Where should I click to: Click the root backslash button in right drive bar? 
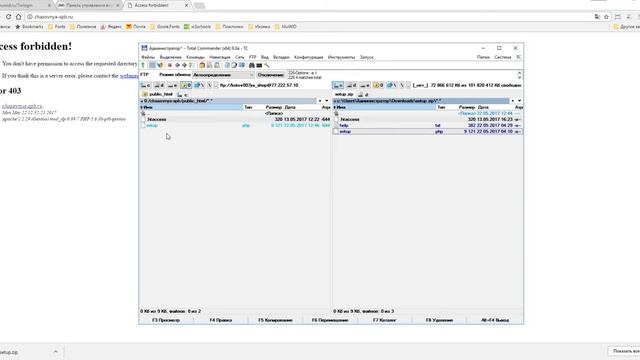tap(402, 85)
